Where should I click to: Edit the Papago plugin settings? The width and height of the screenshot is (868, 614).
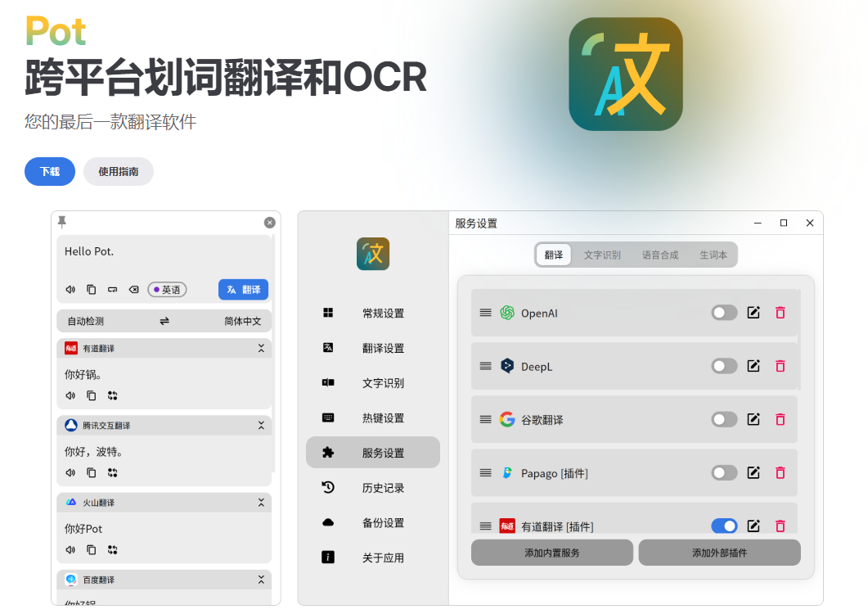click(x=753, y=472)
